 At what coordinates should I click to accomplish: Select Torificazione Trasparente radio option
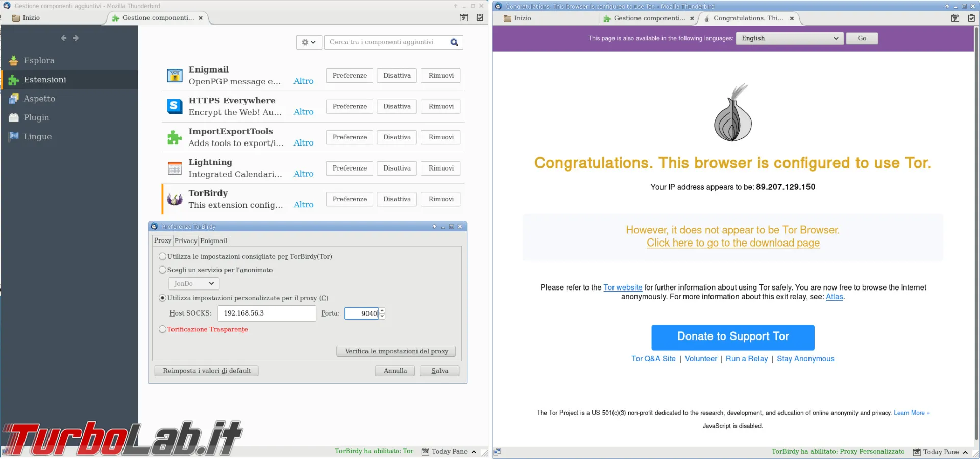[163, 330]
